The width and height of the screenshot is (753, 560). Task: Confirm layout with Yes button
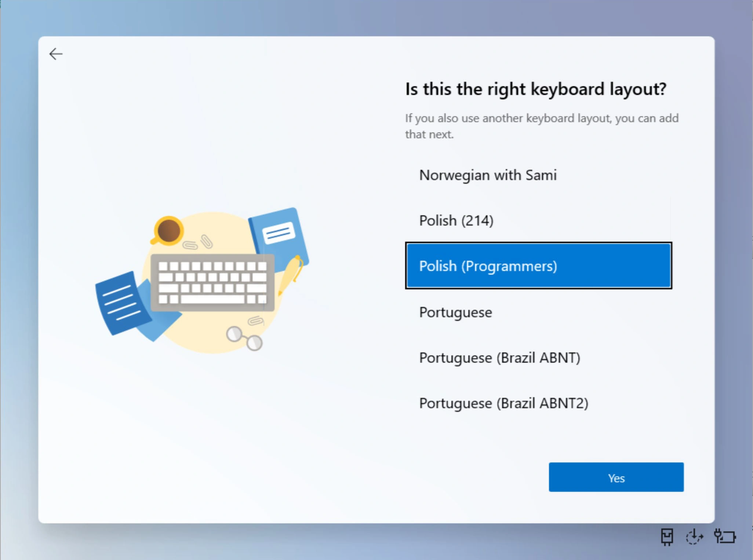coord(616,477)
